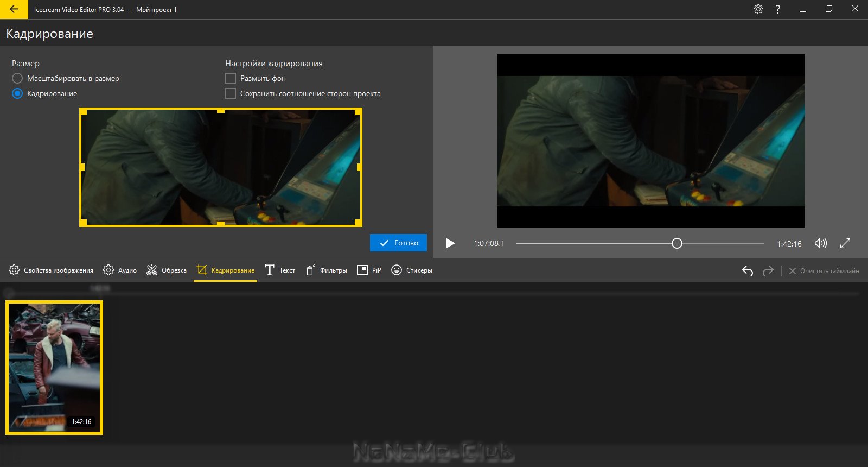The width and height of the screenshot is (868, 467).
Task: Open settings via the gear icon
Action: (x=758, y=9)
